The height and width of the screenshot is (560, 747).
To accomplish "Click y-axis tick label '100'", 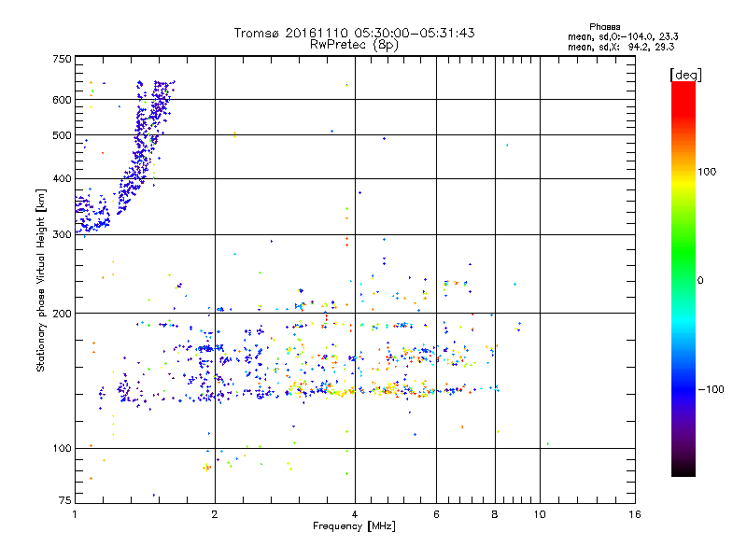I will (x=62, y=448).
